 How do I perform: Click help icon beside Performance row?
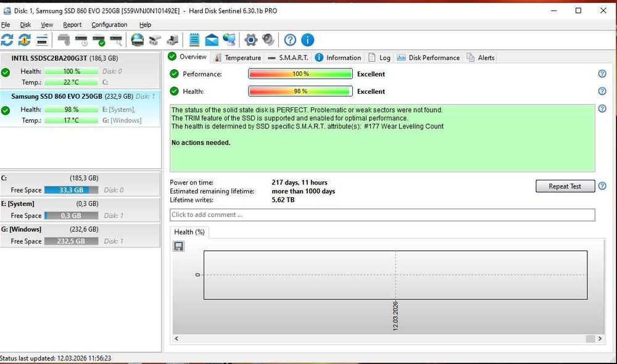[602, 74]
